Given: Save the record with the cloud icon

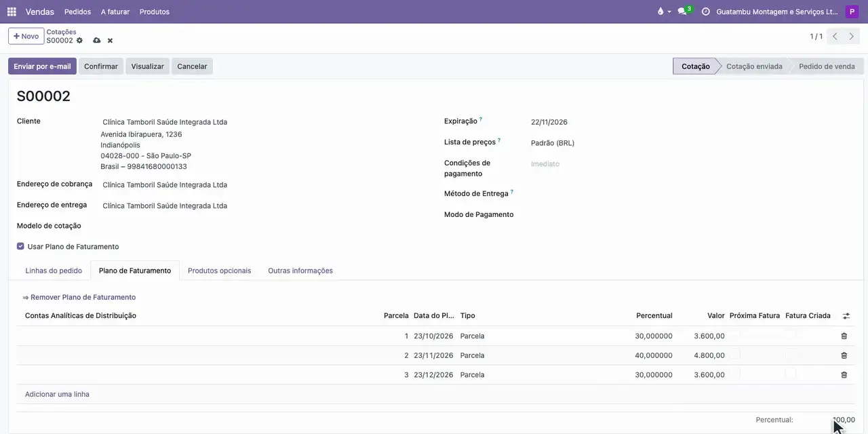Looking at the screenshot, I should pyautogui.click(x=96, y=41).
